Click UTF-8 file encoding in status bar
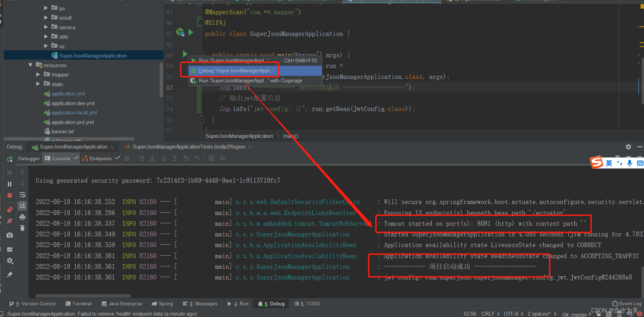Image resolution: width=644 pixels, height=317 pixels. point(513,314)
